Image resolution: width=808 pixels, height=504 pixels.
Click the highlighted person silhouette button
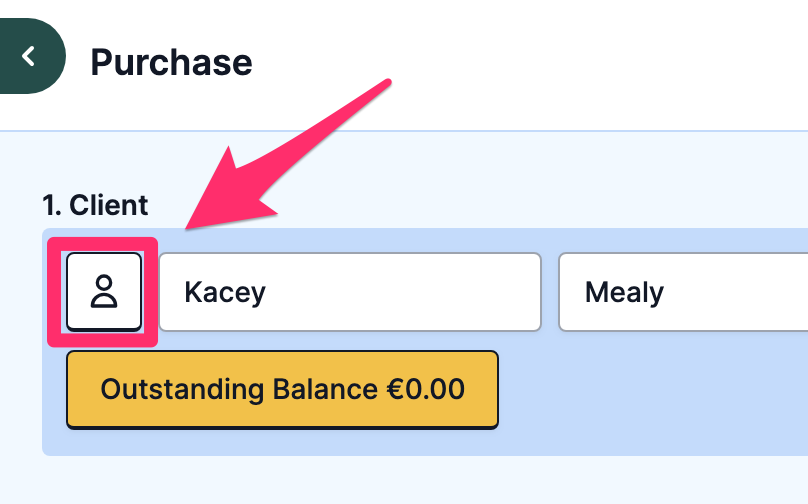(104, 292)
